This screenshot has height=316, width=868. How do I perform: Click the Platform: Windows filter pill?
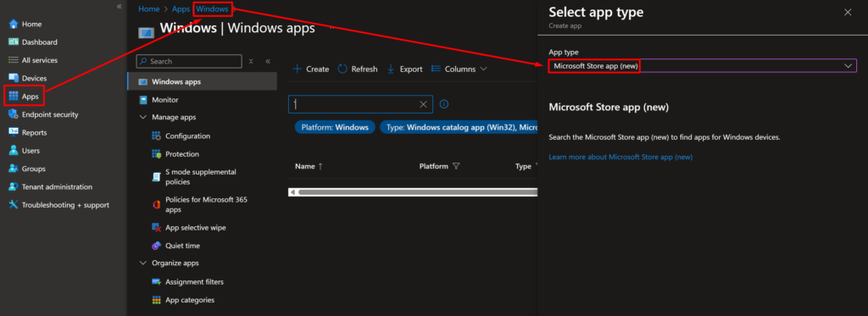coord(335,127)
